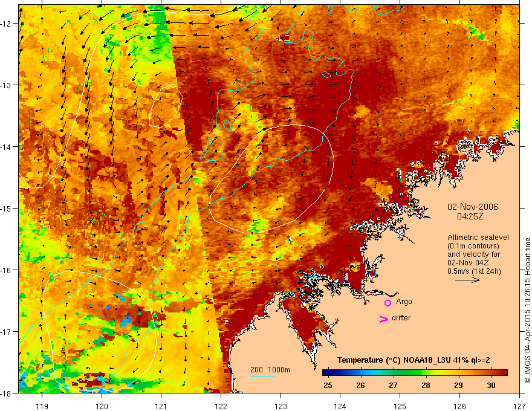Viewport: 532px width, 411px height.
Task: Click the colorbar label 29
Action: [458, 385]
